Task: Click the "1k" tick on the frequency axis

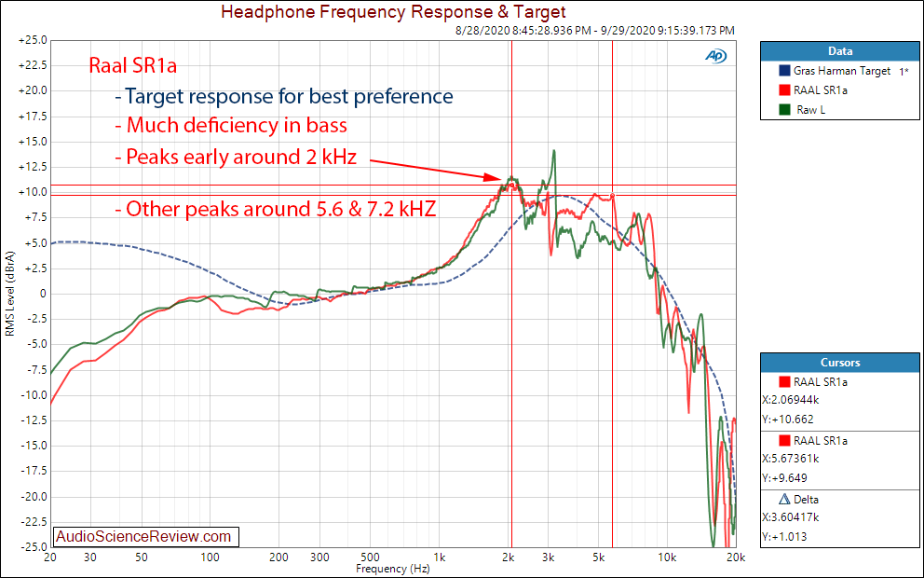Action: [x=439, y=557]
